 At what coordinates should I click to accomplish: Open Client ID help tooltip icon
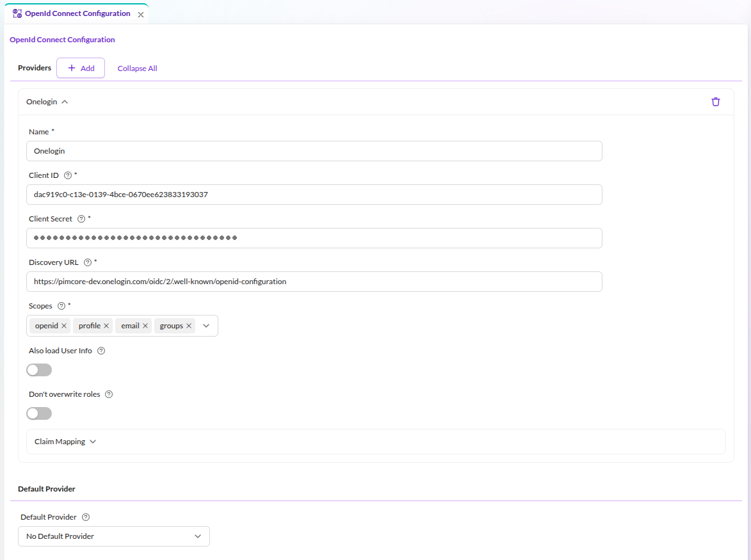click(x=67, y=175)
